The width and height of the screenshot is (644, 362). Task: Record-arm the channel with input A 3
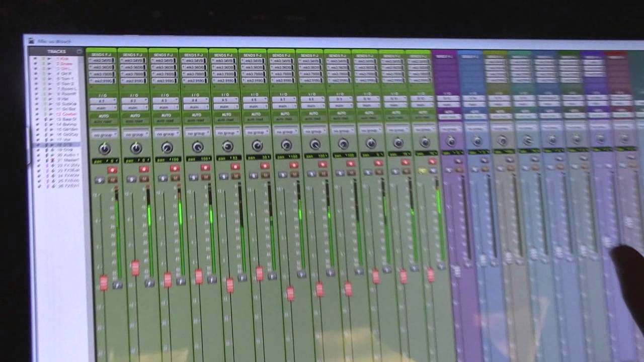point(175,168)
